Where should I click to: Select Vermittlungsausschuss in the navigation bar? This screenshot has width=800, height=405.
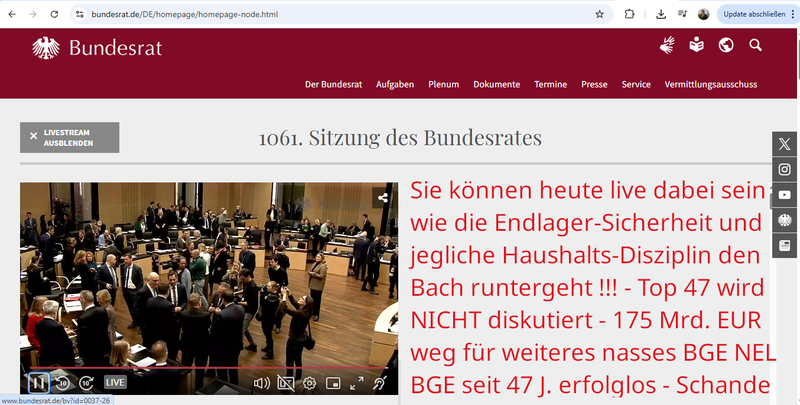point(711,84)
